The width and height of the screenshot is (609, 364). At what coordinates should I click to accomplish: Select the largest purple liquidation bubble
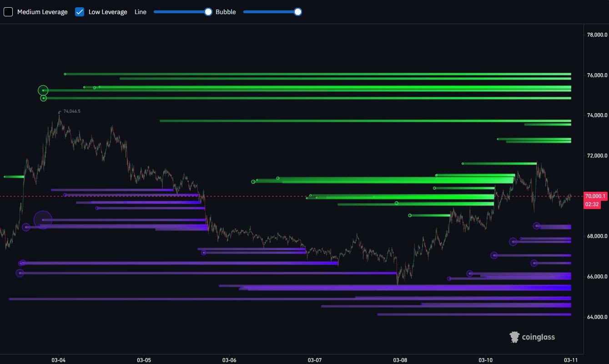click(x=43, y=220)
